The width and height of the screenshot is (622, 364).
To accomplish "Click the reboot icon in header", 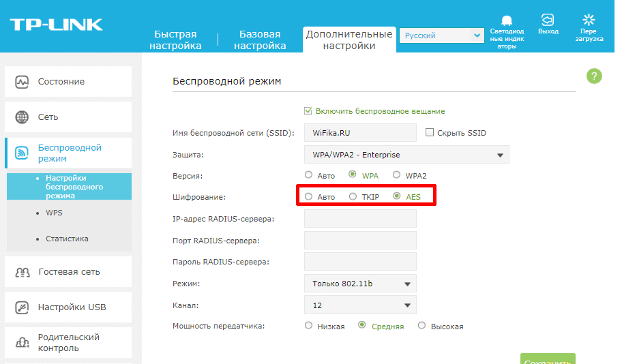I will [589, 20].
